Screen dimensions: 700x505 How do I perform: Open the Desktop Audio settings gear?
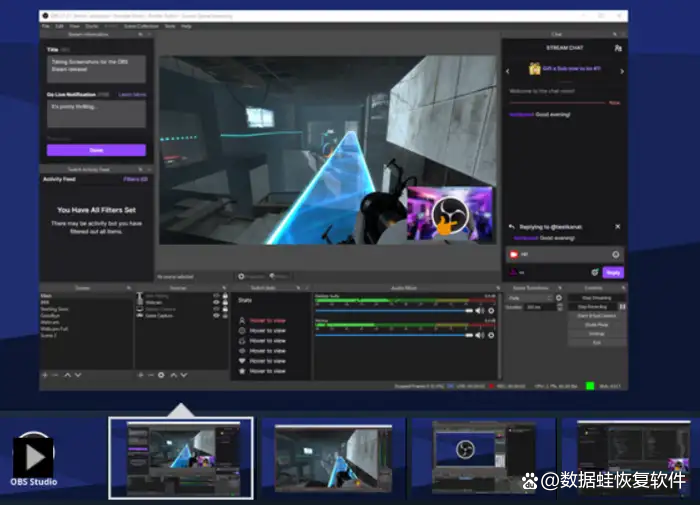click(x=490, y=310)
